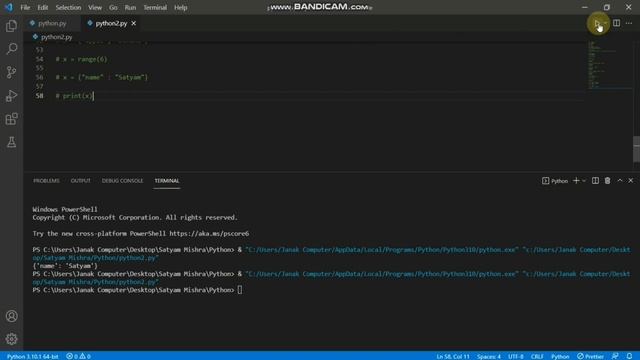
Task: Click line 56 with x = name Satyam
Action: 102,77
